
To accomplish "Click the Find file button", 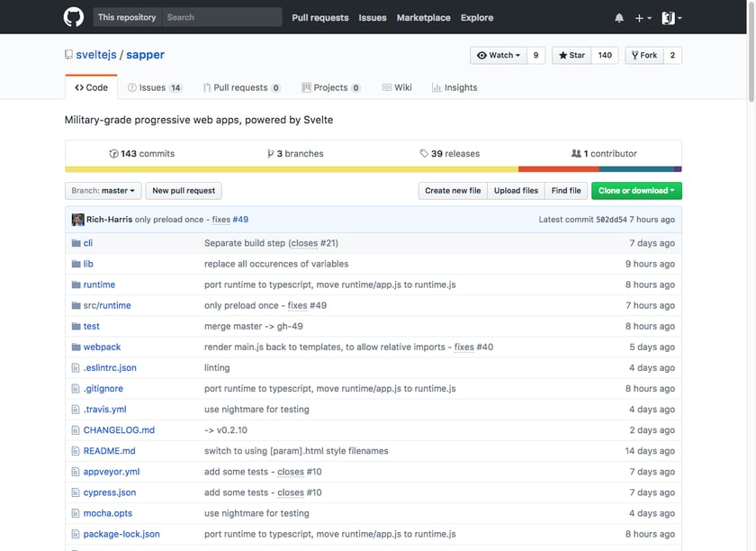I will pos(566,191).
